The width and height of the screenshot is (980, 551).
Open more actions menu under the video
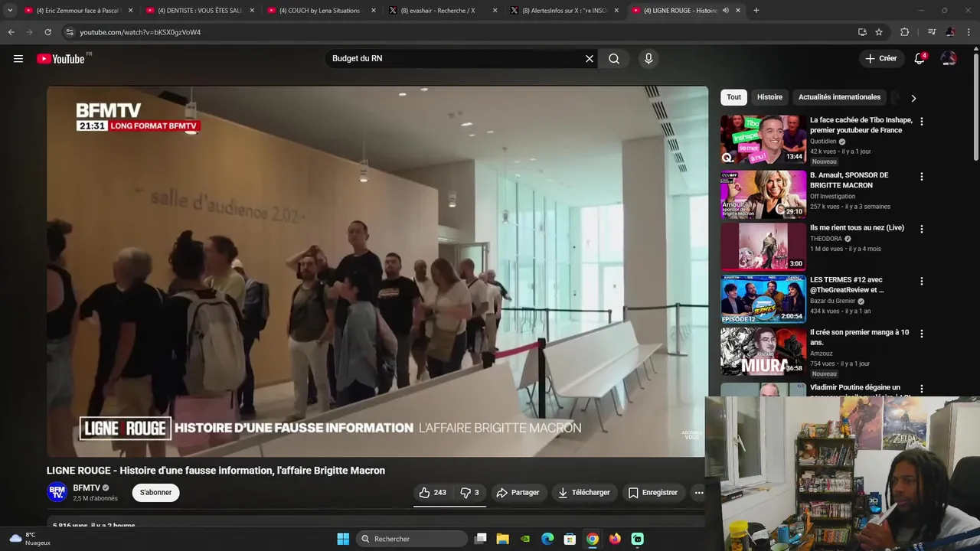pos(699,493)
